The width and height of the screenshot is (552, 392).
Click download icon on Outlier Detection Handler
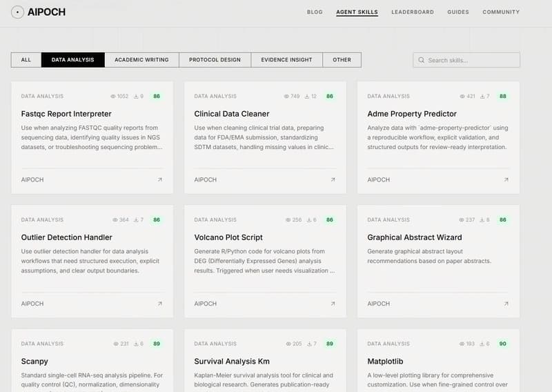pyautogui.click(x=136, y=219)
